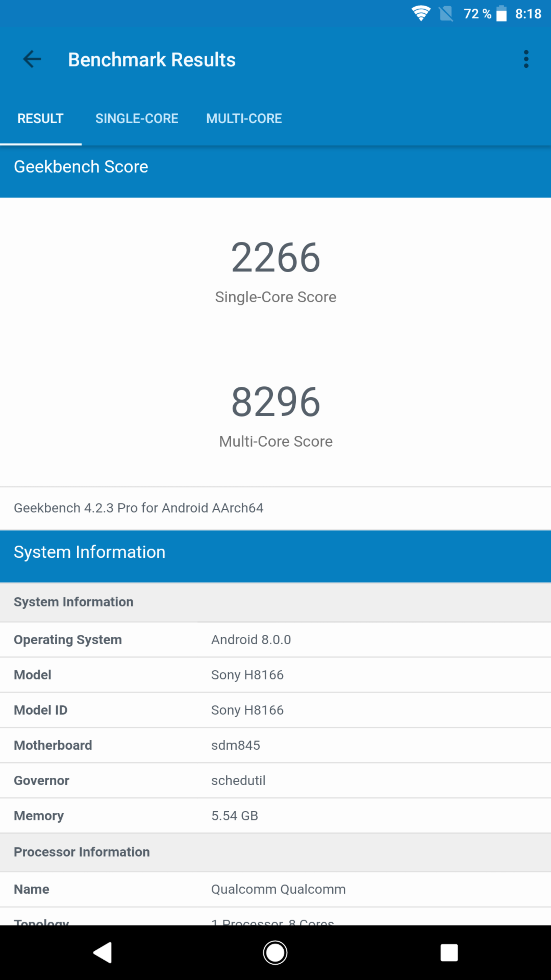Tap the 8:18 clock

coord(528,14)
